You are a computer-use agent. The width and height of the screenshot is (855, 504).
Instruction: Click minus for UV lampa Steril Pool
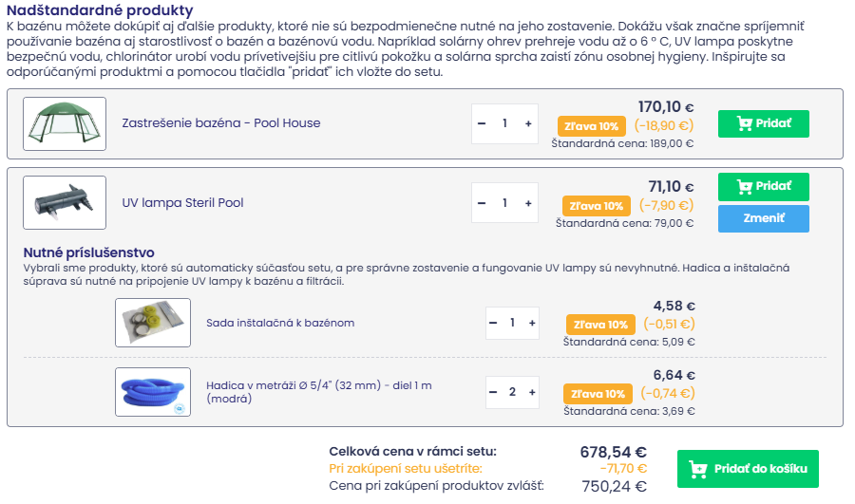[x=482, y=203]
